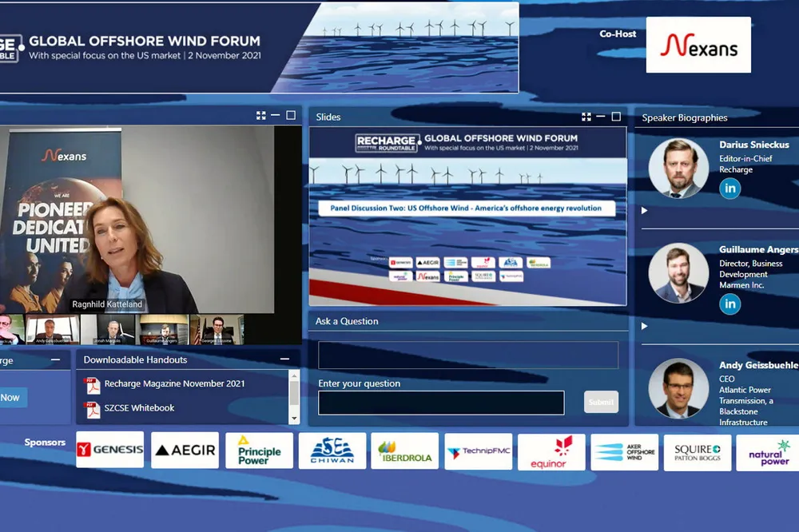Viewport: 799px width, 532px height.
Task: Expand Guillaume Angers biography arrow
Action: [x=645, y=326]
